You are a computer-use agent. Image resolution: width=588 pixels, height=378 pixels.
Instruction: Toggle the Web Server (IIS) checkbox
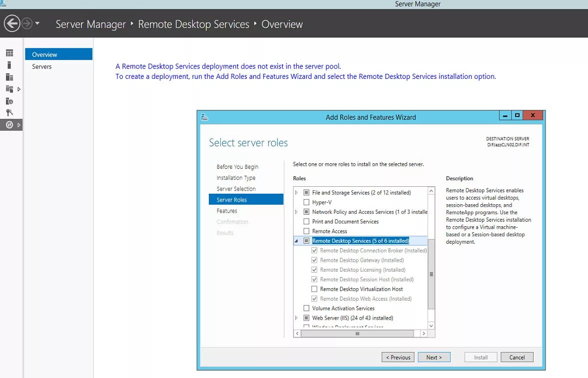(x=306, y=318)
